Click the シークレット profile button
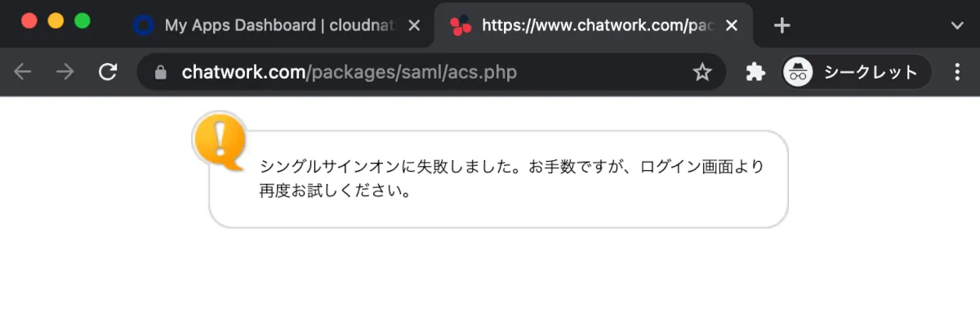980x336 pixels. click(x=870, y=72)
